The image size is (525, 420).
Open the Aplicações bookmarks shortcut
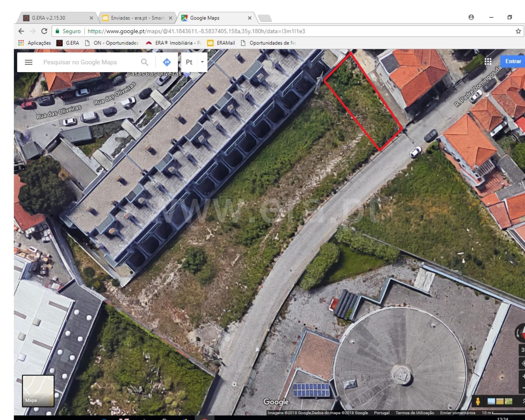click(x=34, y=43)
